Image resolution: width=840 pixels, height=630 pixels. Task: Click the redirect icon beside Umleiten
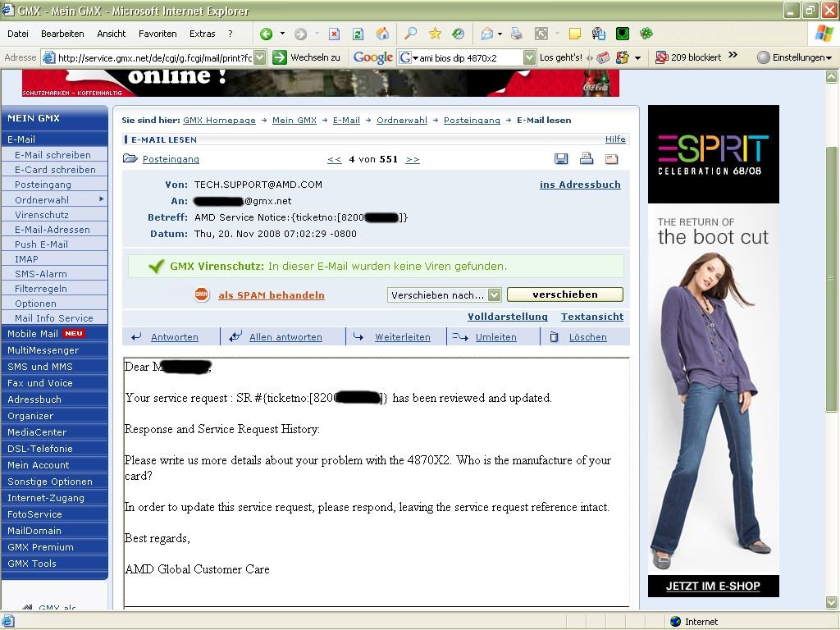point(460,337)
